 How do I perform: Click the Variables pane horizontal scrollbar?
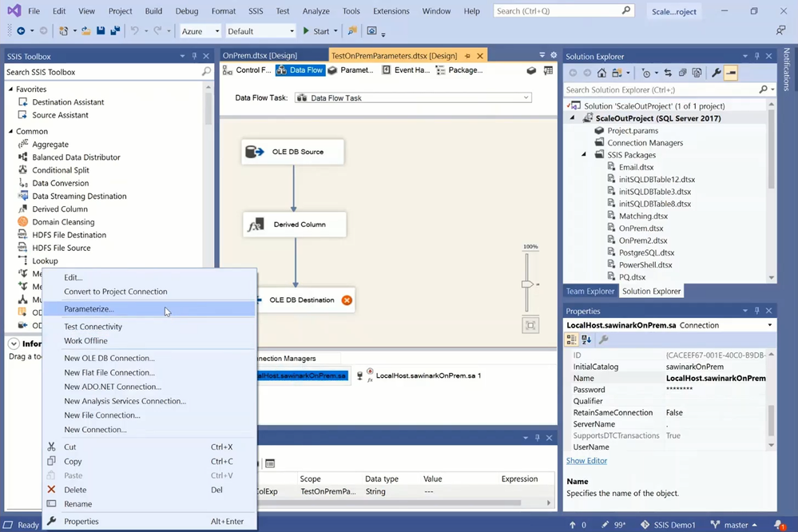tap(390, 502)
